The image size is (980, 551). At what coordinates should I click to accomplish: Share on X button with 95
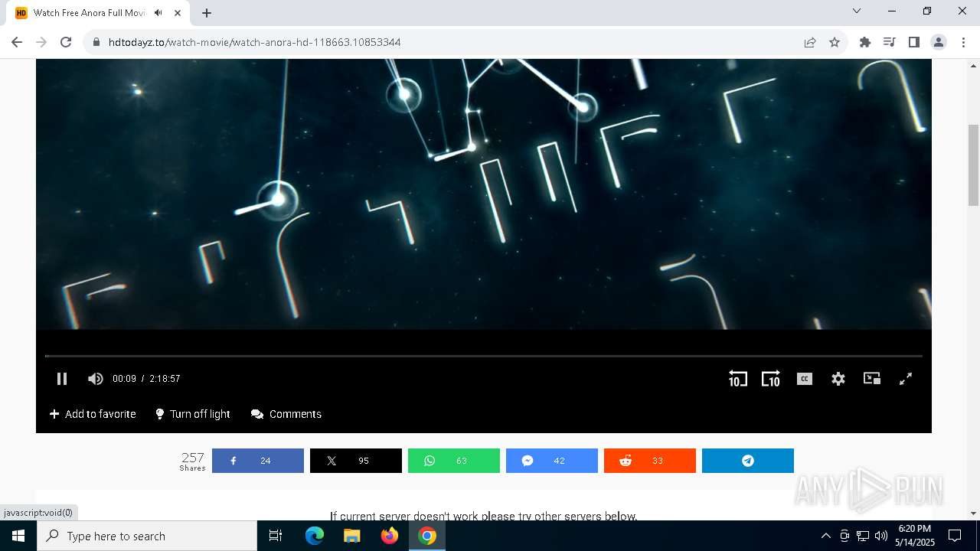click(x=356, y=461)
